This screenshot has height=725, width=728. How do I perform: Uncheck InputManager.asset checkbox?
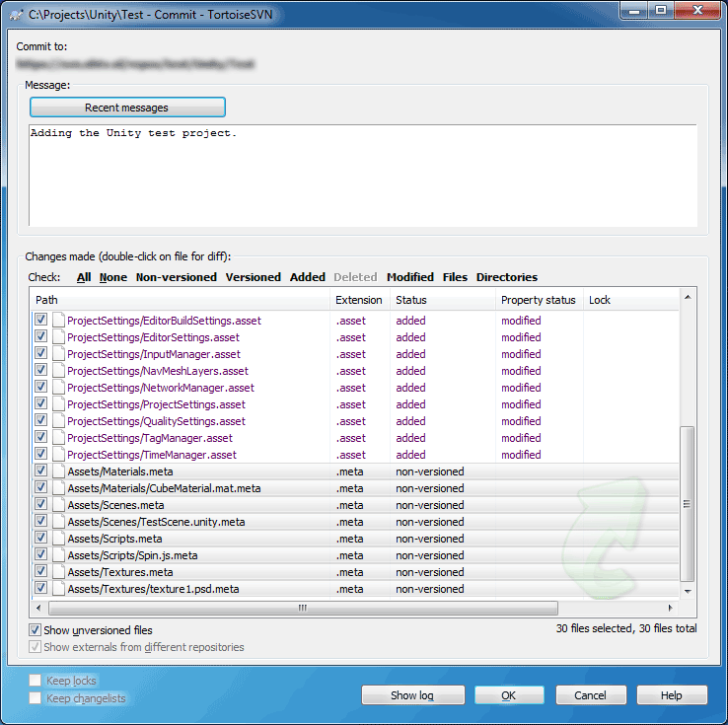point(40,352)
